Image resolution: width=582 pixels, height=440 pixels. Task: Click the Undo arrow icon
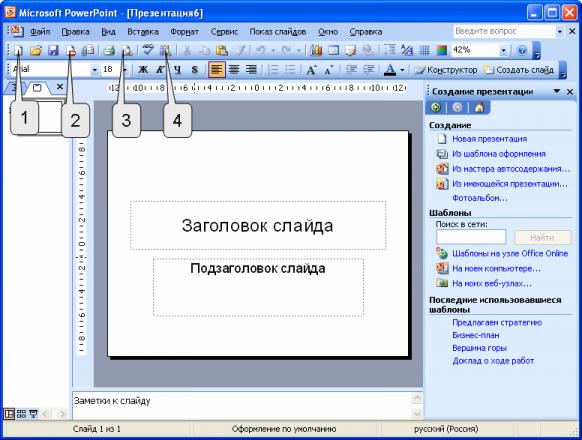pyautogui.click(x=261, y=50)
